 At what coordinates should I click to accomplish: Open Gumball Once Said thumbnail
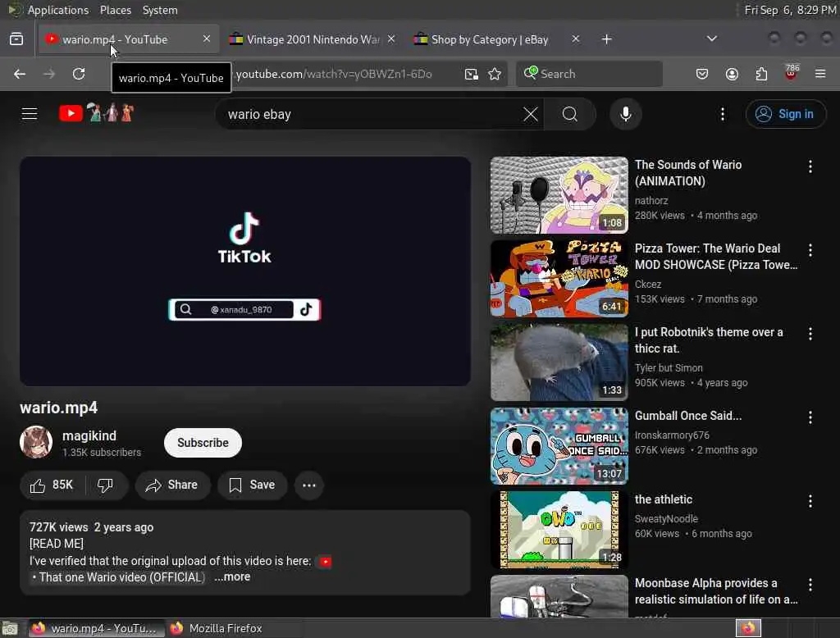pyautogui.click(x=559, y=445)
